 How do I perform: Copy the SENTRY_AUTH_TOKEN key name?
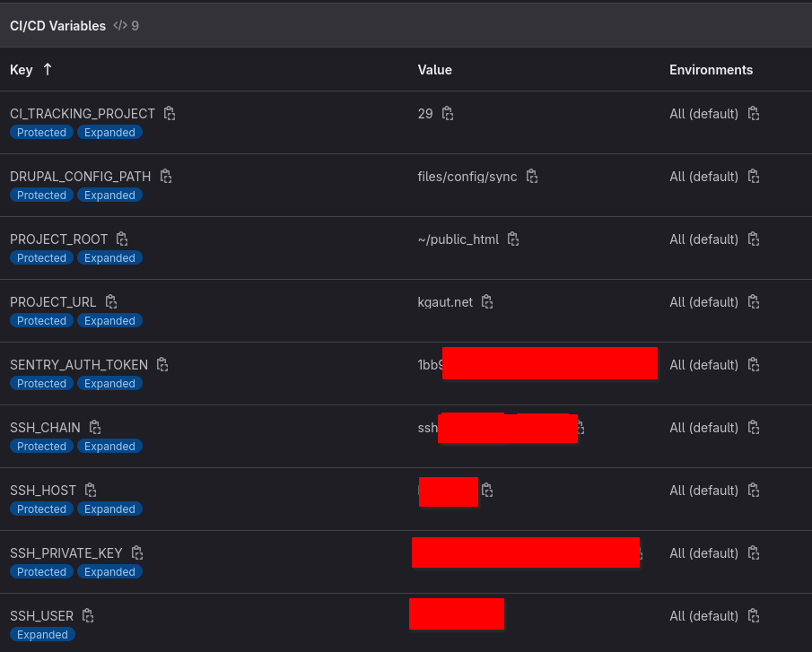pyautogui.click(x=162, y=365)
